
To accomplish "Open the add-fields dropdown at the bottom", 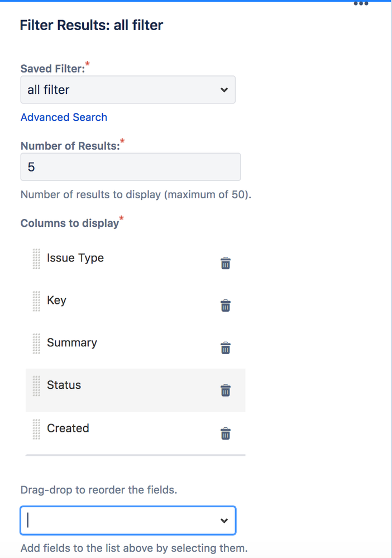I will [127, 520].
